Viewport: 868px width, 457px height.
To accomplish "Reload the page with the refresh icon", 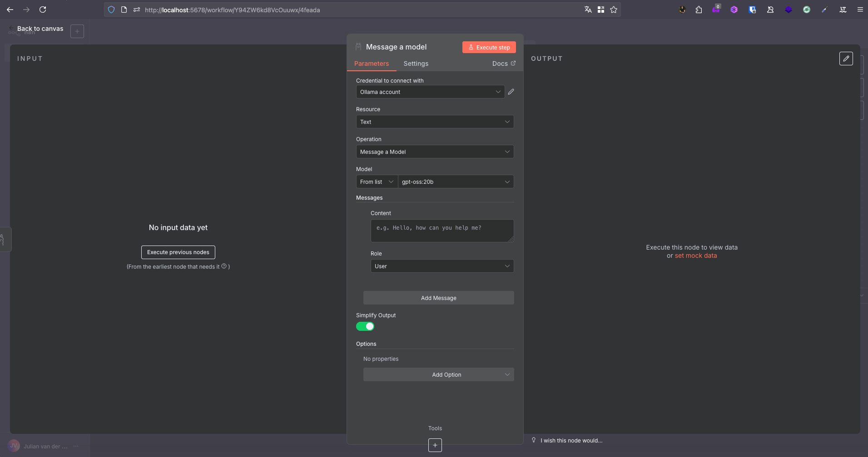I will 43,10.
